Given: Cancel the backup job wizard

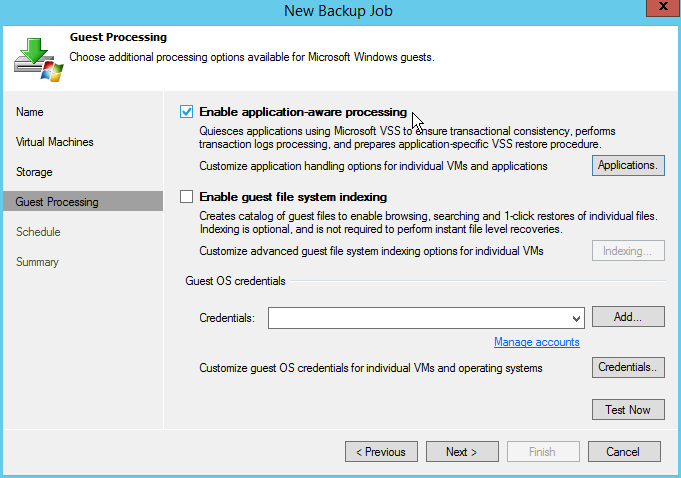Looking at the screenshot, I should 623,452.
